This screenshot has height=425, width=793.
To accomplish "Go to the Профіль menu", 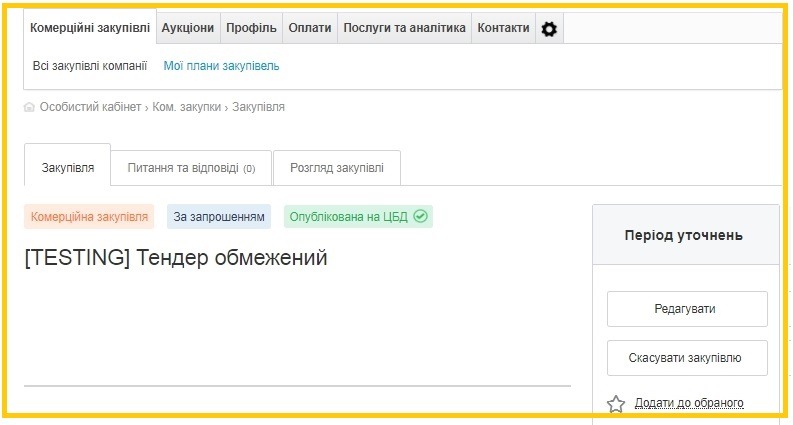I will (251, 29).
